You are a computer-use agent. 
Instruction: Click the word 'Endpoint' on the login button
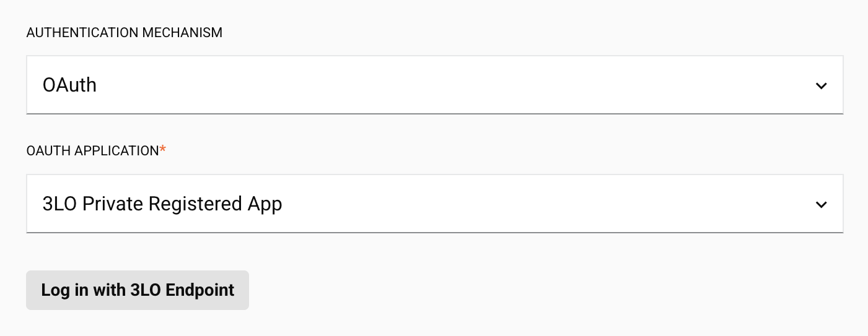pos(199,290)
